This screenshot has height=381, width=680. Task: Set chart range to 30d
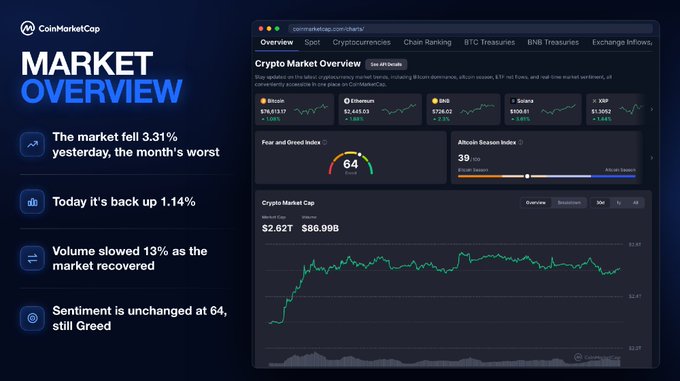(600, 203)
